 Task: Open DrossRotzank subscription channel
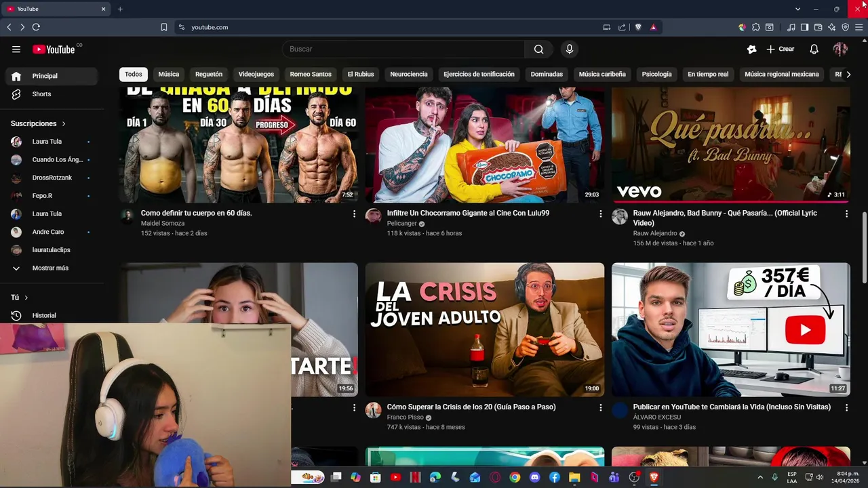51,178
